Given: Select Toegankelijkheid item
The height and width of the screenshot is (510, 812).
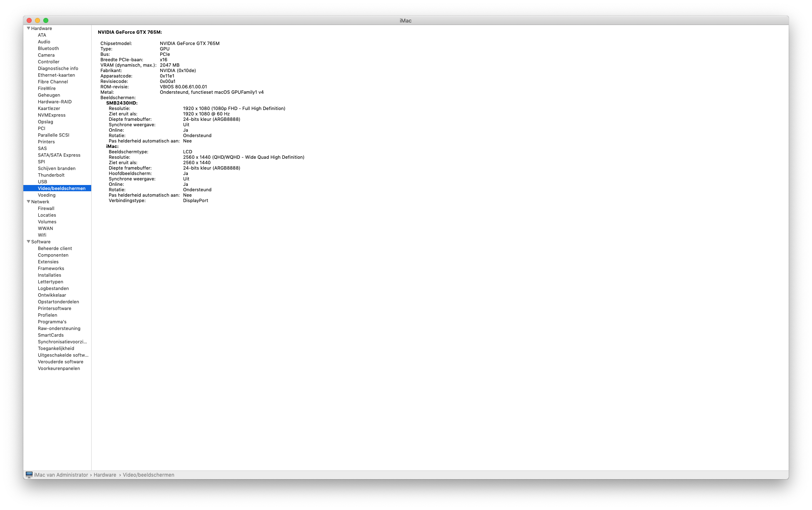Looking at the screenshot, I should [56, 348].
